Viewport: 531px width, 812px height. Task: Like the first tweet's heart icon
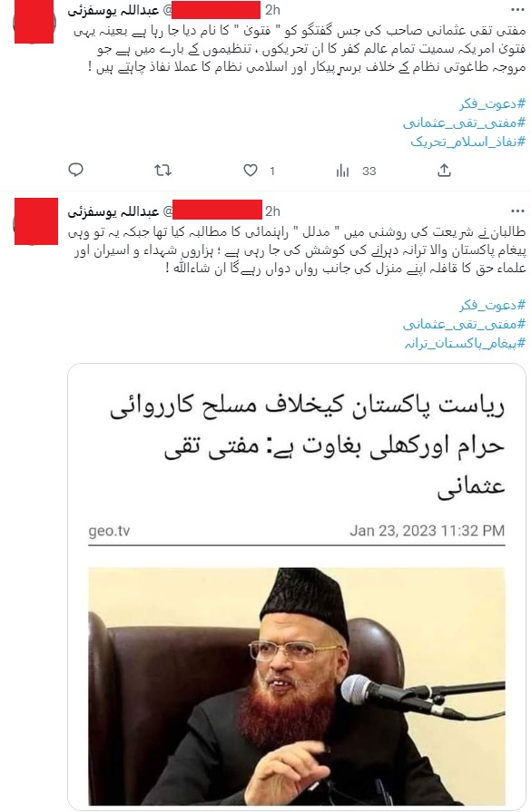tap(251, 170)
